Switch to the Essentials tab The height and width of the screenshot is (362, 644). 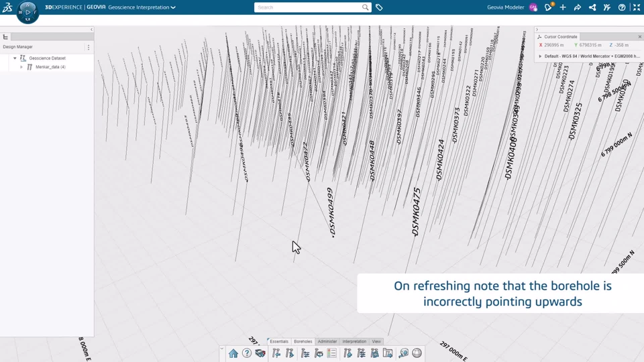279,341
